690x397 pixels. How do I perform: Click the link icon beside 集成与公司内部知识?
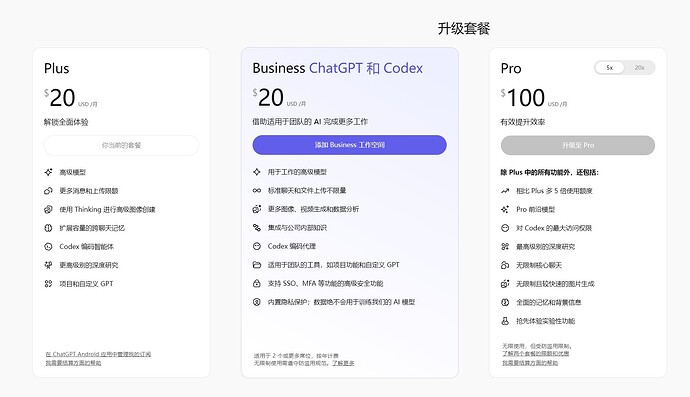[x=257, y=228]
